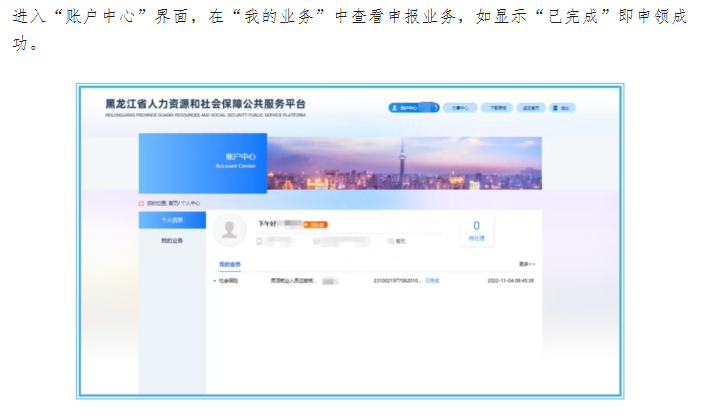Click the platform title 黑龙江省人力资源和社会保障公共服务平台
The image size is (701, 420).
pos(205,104)
